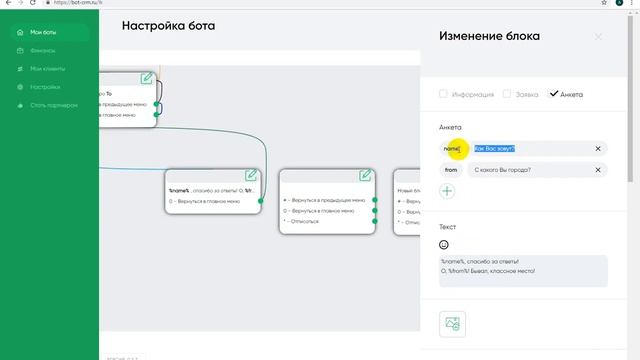This screenshot has height=360, width=640.
Task: Edit the %name% thank-you block via pencil icon
Action: 251,175
